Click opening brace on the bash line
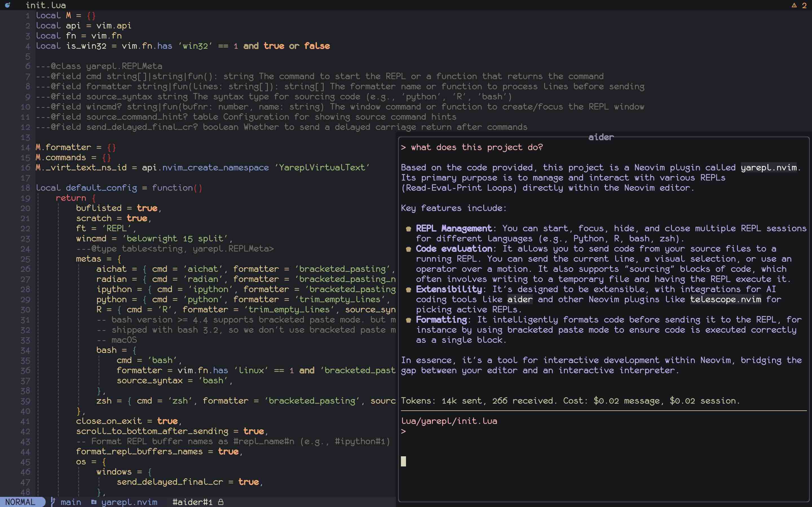812x507 pixels. [x=134, y=350]
